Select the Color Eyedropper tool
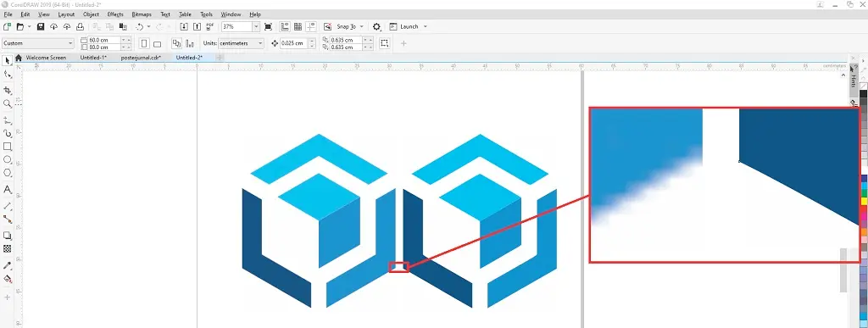 pos(7,265)
